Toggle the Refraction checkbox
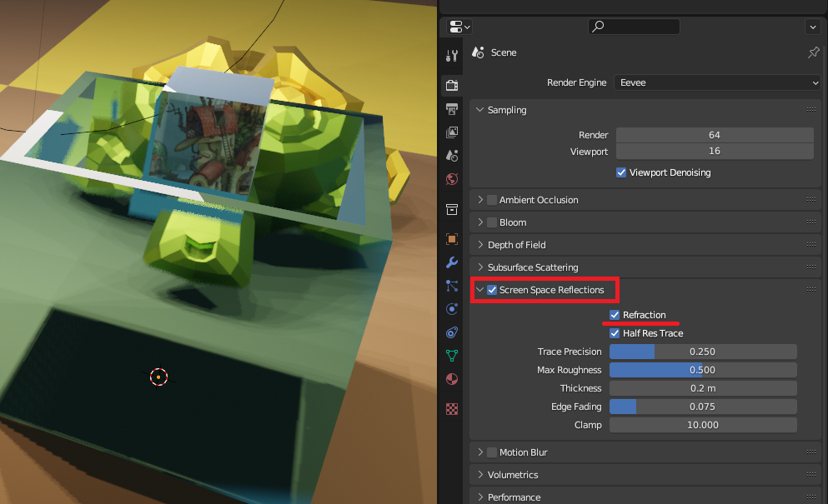Screen dimensions: 828x504 615,315
